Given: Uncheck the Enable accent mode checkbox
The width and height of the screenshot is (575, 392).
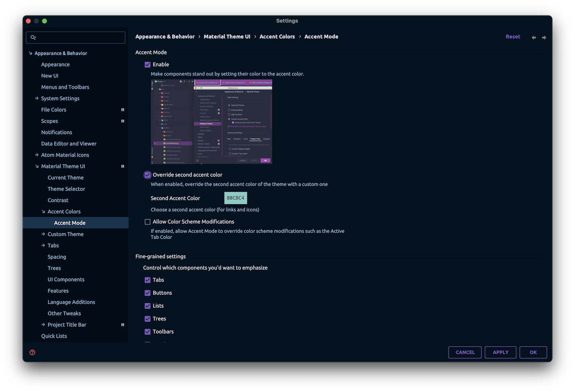Looking at the screenshot, I should 148,64.
